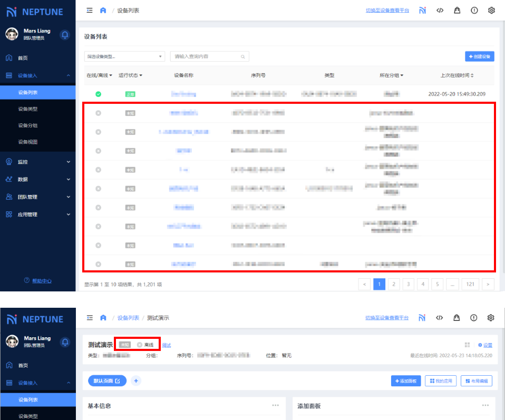Click the grid layout icon beside 设置
This screenshot has width=505, height=420.
(x=467, y=345)
